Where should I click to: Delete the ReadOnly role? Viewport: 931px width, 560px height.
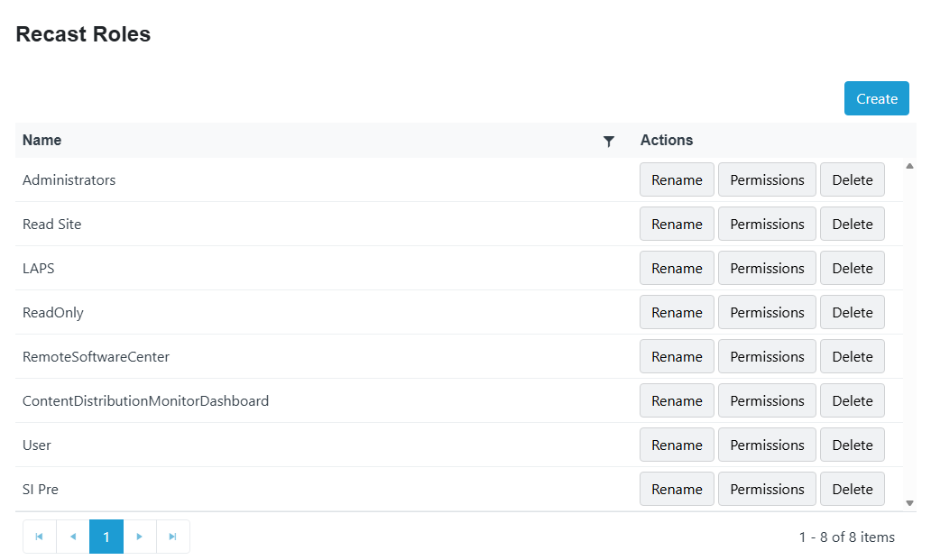point(853,313)
